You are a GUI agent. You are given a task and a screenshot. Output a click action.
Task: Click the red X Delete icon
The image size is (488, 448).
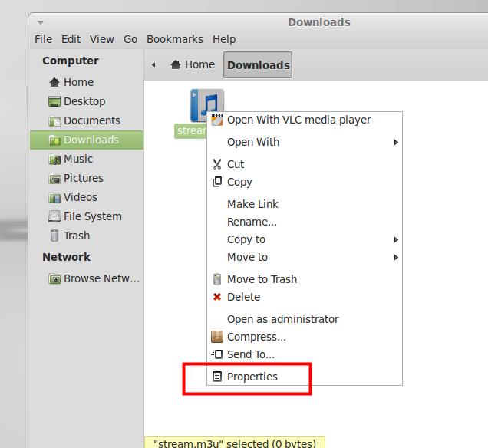[217, 297]
